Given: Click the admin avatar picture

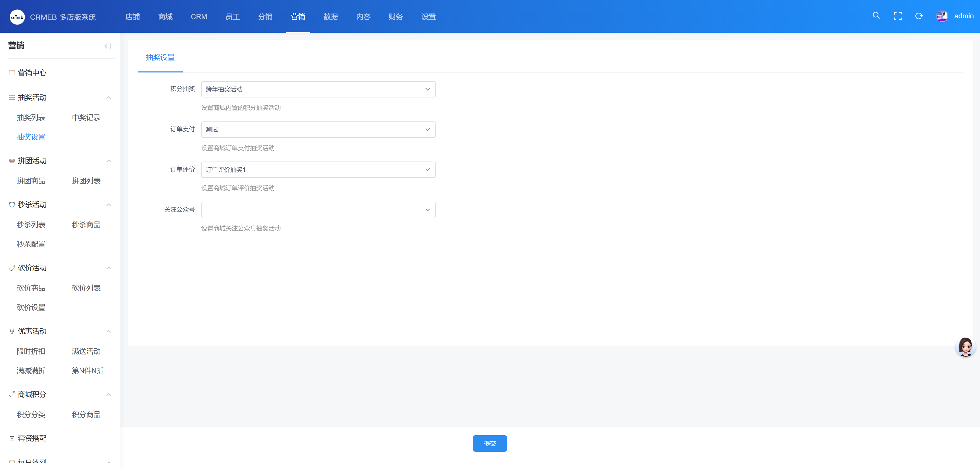Looking at the screenshot, I should [x=942, y=16].
